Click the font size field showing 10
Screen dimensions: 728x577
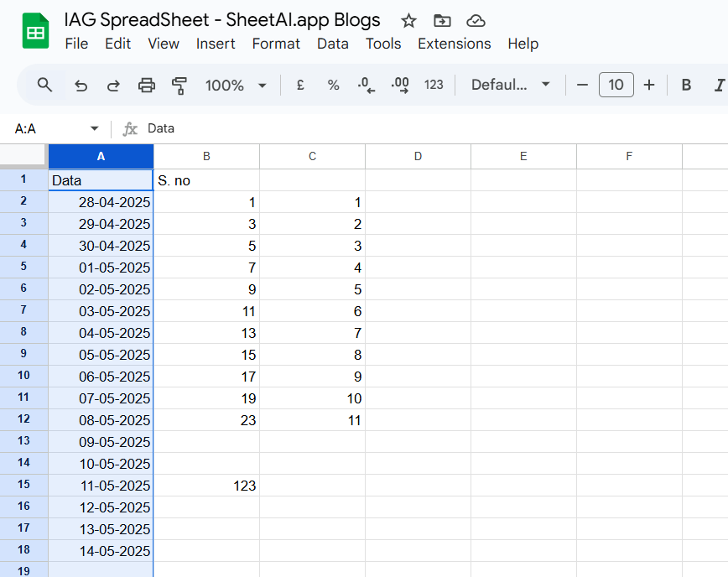click(x=616, y=85)
